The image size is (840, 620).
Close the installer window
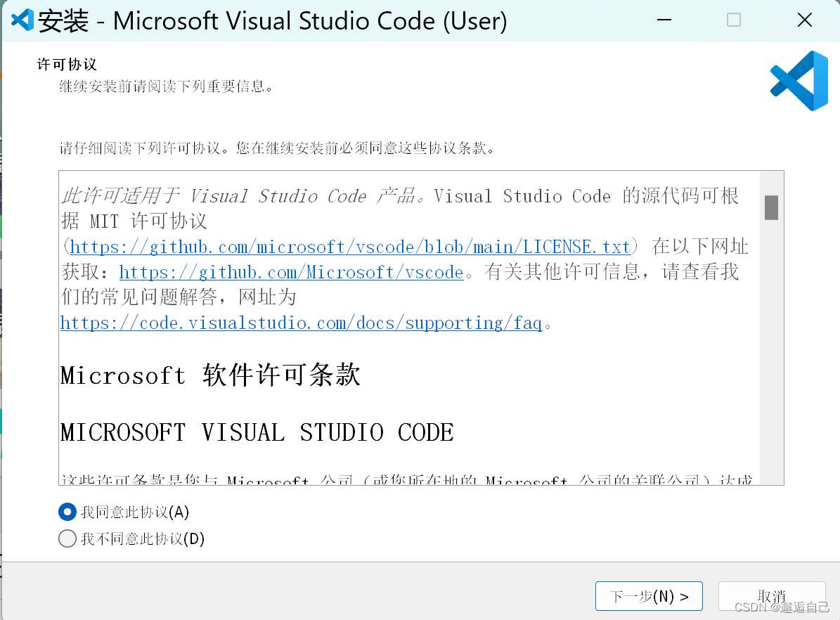coord(805,20)
